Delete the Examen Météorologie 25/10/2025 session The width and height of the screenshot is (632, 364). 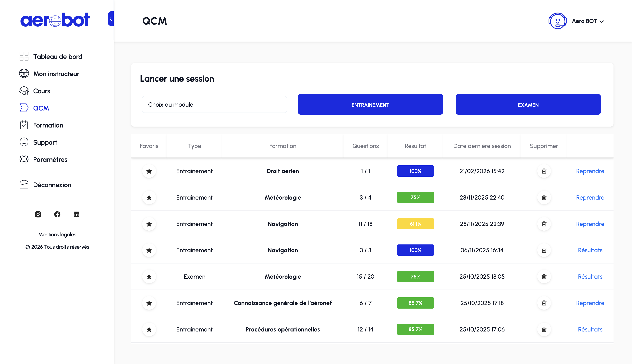click(x=544, y=277)
